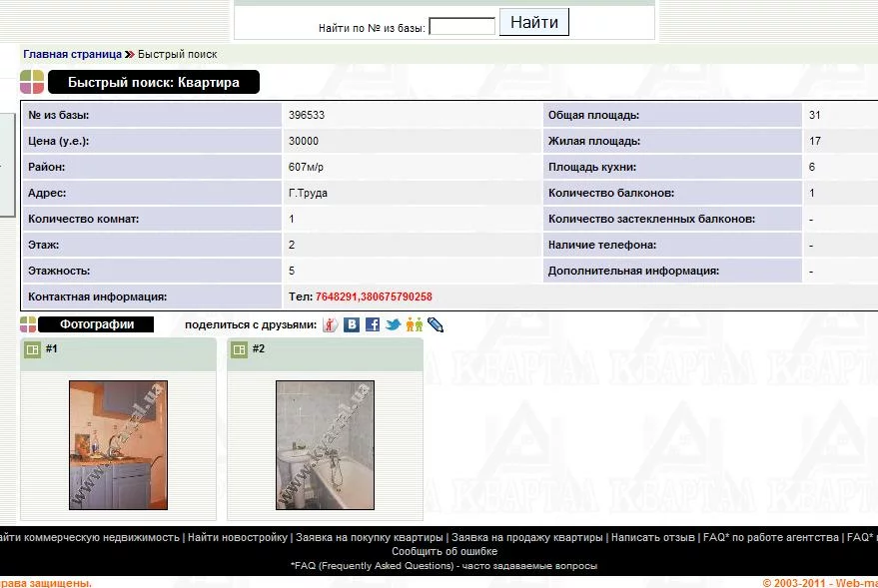Click the Количество комнат label
This screenshot has height=588, width=878.
[84, 219]
